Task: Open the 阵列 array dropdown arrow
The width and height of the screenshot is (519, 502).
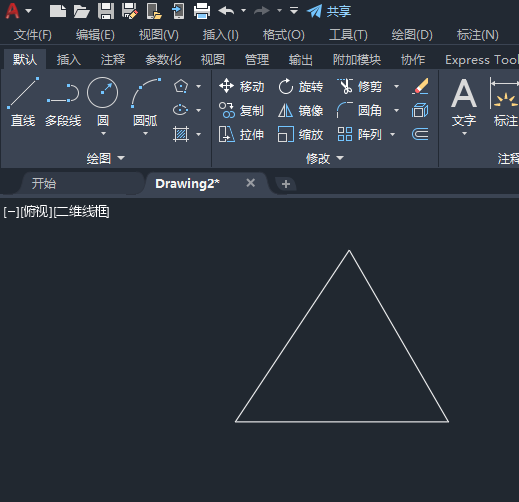Action: (x=393, y=134)
